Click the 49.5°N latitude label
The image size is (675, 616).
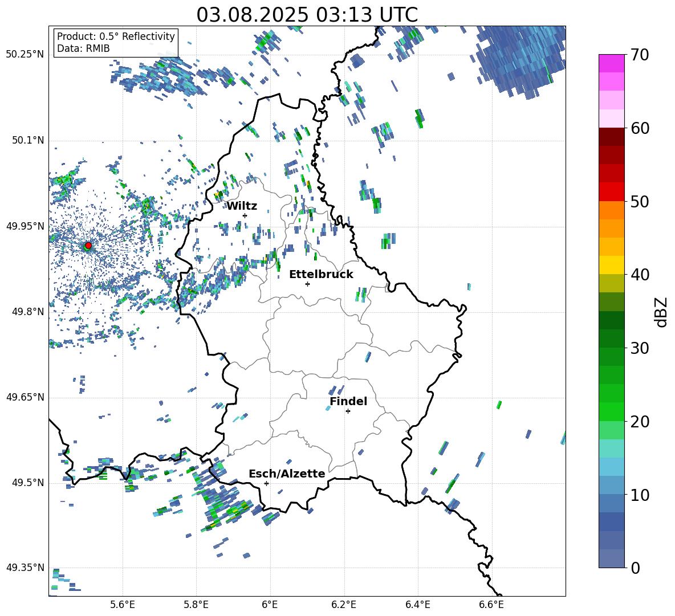click(28, 483)
